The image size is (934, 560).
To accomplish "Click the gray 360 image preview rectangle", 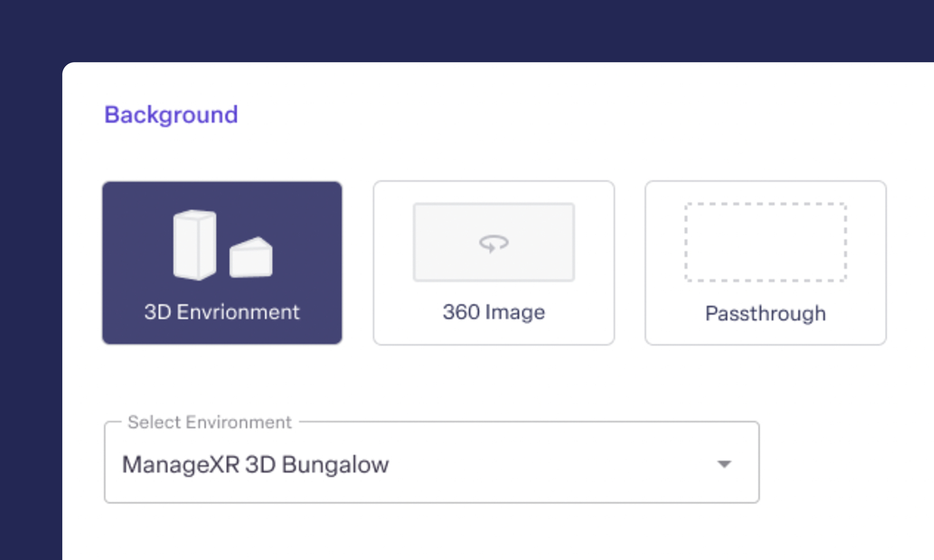I will pyautogui.click(x=494, y=242).
